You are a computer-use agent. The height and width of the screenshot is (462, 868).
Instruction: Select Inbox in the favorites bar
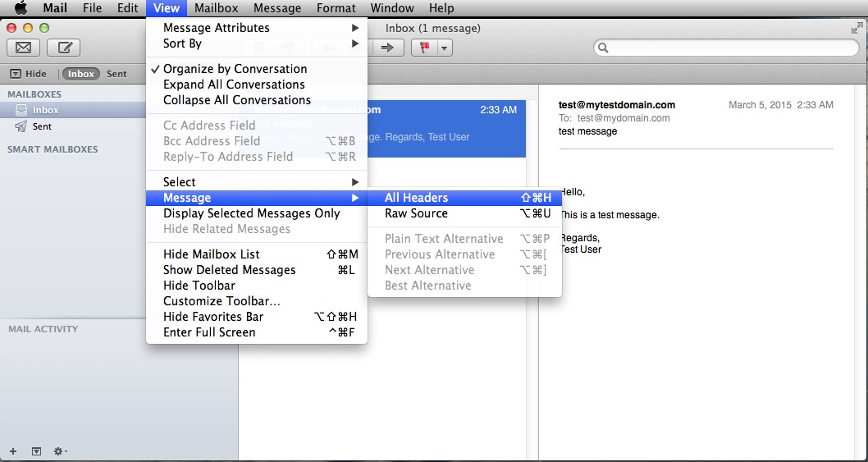tap(81, 74)
